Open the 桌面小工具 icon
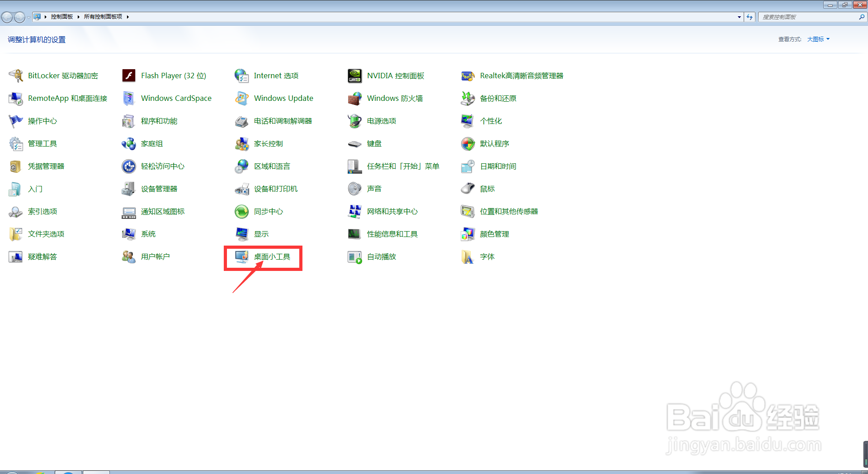 click(x=242, y=256)
